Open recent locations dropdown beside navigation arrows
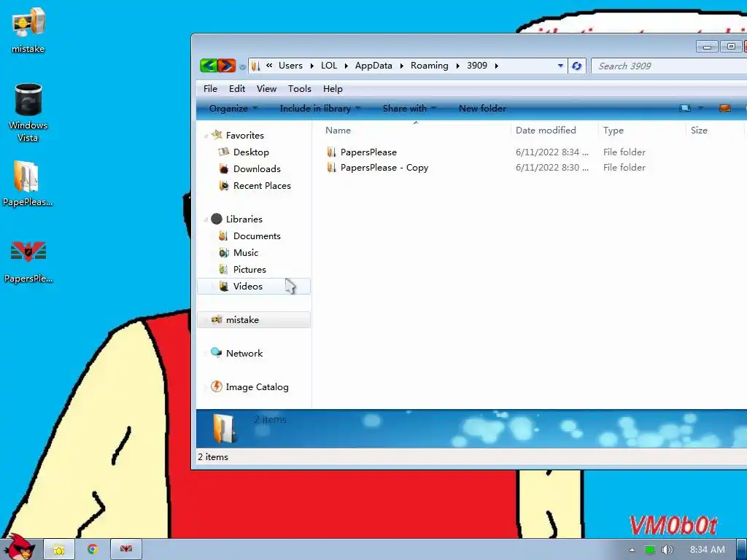 pyautogui.click(x=242, y=66)
